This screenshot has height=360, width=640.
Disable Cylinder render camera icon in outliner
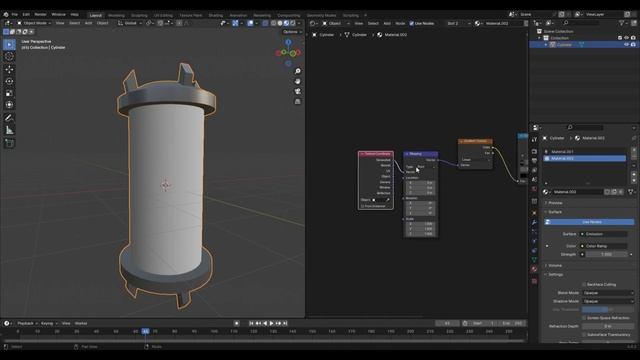pos(633,44)
